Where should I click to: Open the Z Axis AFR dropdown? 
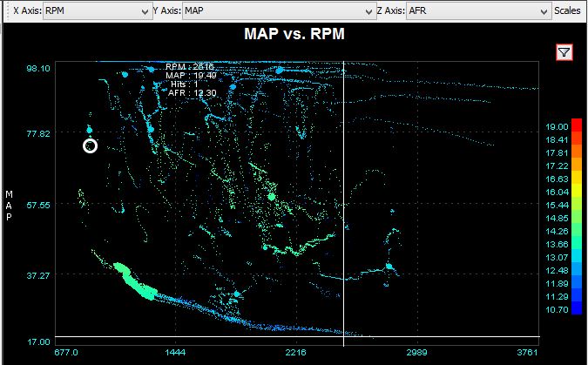(477, 10)
